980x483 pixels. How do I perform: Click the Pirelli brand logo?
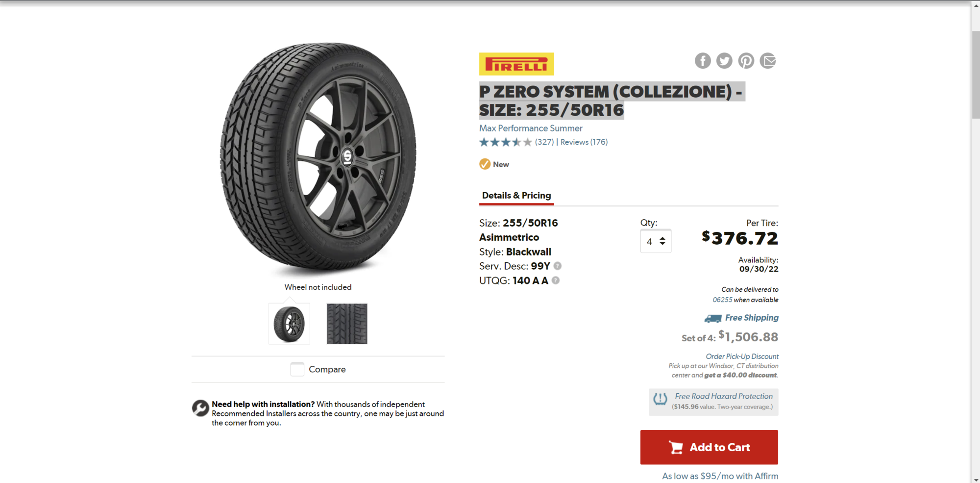click(x=516, y=63)
